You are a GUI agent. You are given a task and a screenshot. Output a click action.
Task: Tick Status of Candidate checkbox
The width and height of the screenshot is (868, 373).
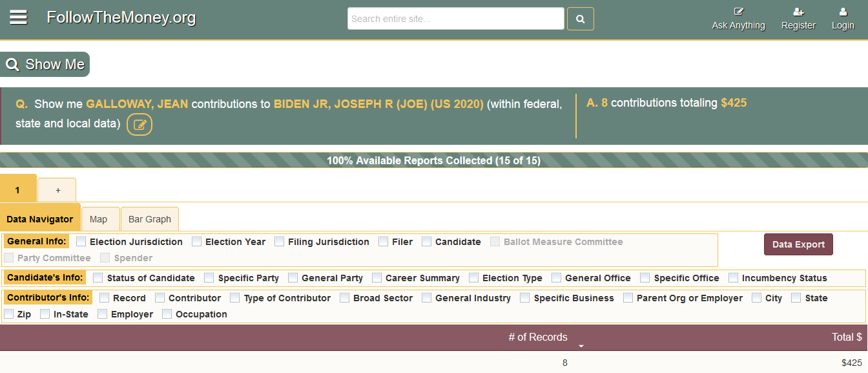tap(98, 277)
